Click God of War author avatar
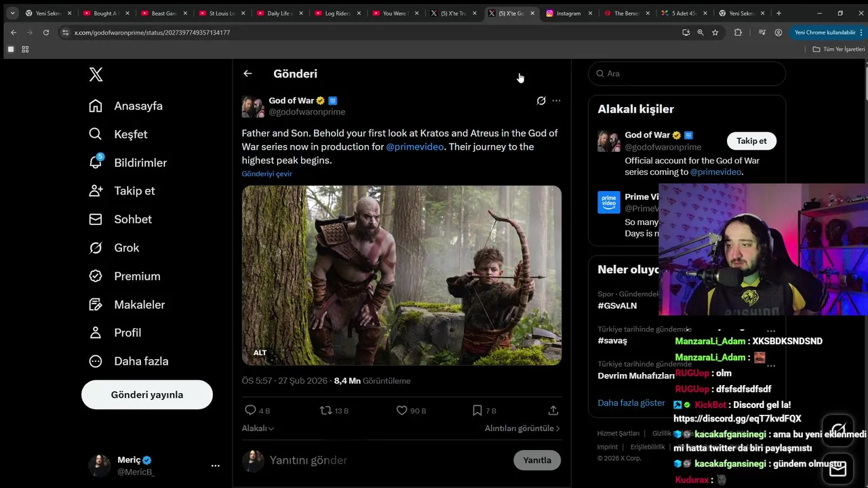Viewport: 868px width, 488px height. (x=253, y=106)
